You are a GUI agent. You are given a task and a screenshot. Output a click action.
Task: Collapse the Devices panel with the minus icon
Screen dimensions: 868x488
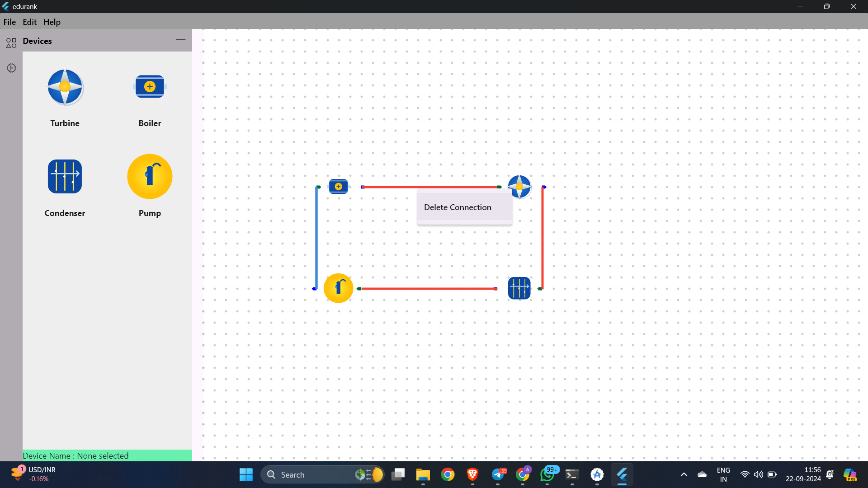click(x=181, y=40)
